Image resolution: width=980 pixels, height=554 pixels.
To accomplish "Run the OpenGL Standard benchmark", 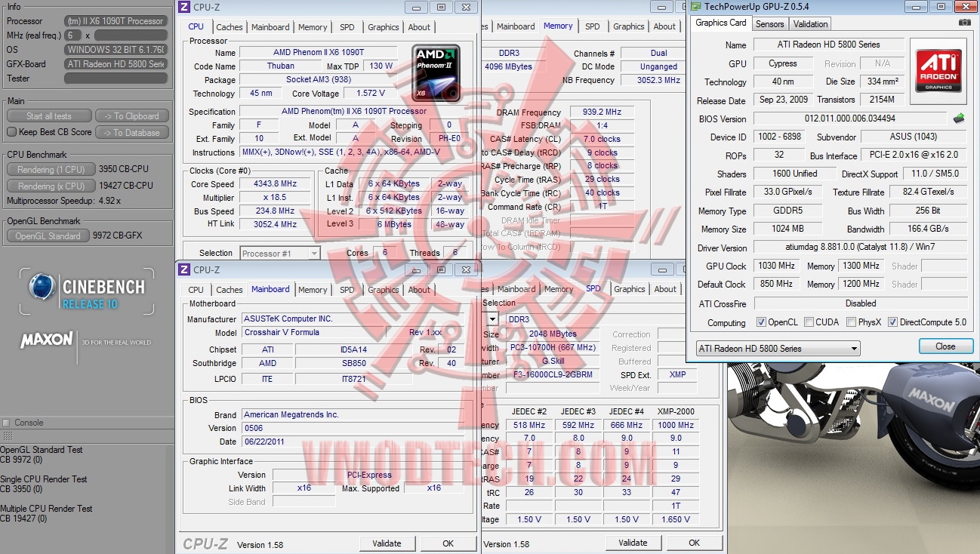I will click(48, 236).
